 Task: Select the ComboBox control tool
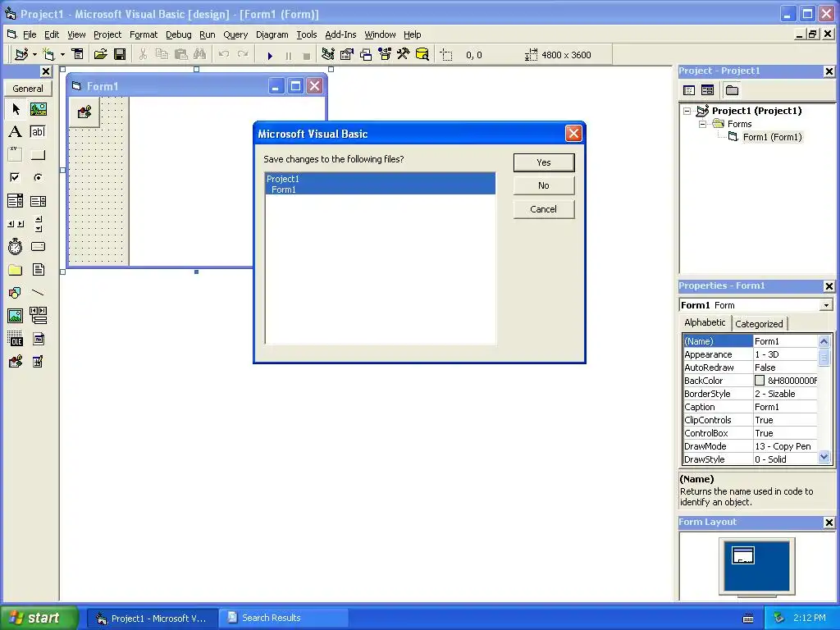[x=16, y=201]
